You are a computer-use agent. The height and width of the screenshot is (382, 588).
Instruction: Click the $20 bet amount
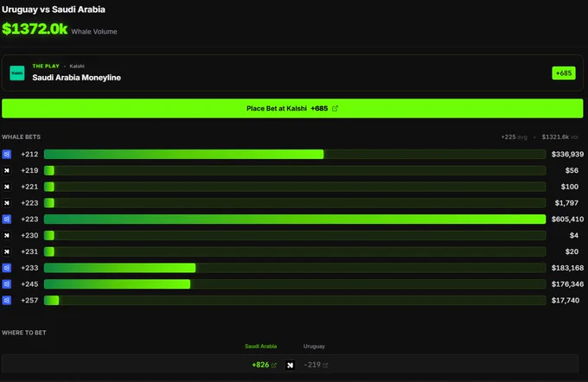point(572,251)
